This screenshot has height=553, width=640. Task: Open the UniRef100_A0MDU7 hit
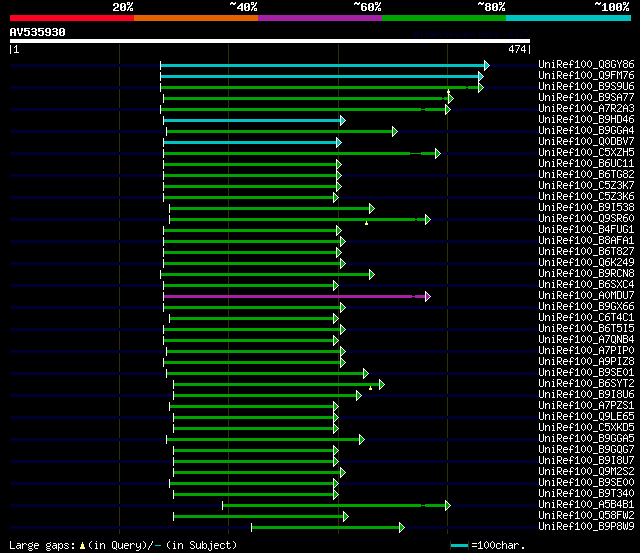coord(586,296)
